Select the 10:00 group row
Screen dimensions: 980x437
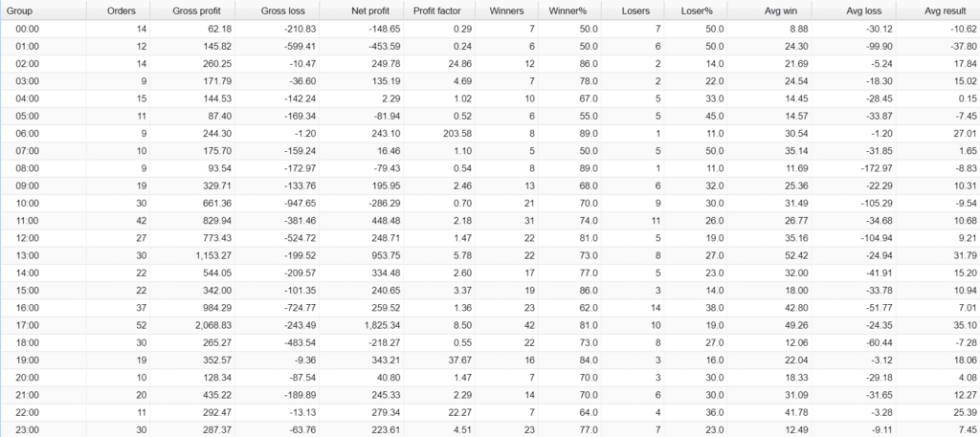(490, 204)
